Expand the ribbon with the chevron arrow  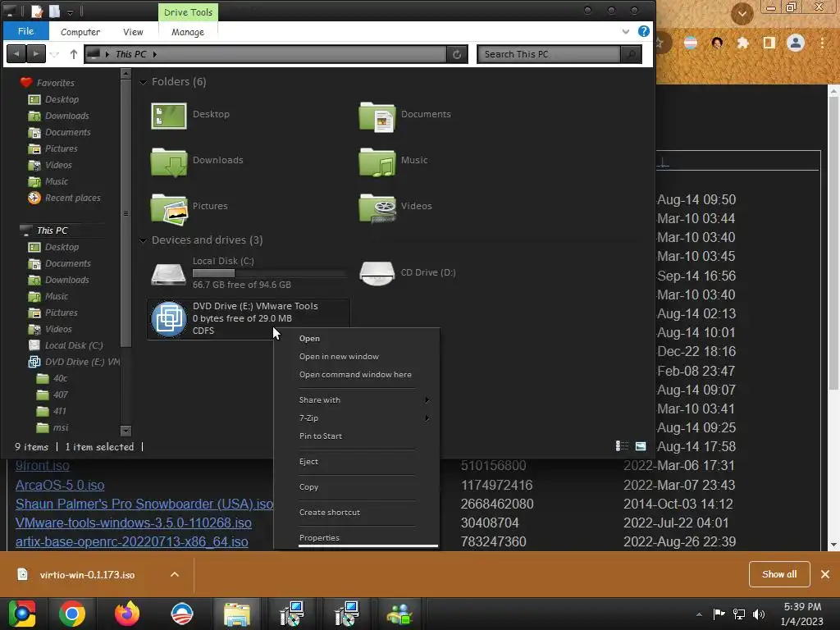click(x=626, y=32)
